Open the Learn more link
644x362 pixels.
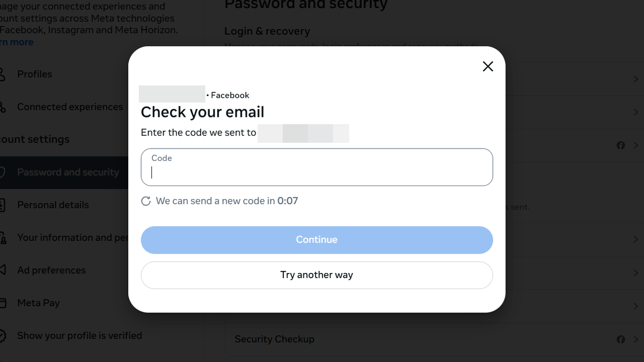tap(16, 42)
